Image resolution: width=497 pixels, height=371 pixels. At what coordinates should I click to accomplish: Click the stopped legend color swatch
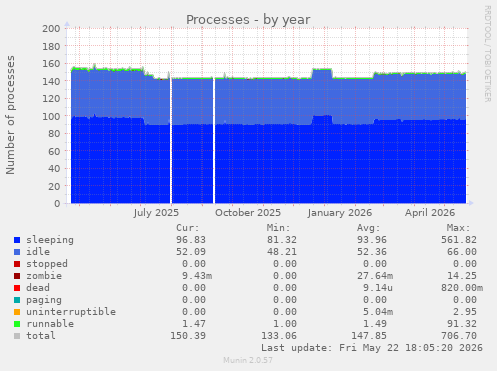point(17,264)
